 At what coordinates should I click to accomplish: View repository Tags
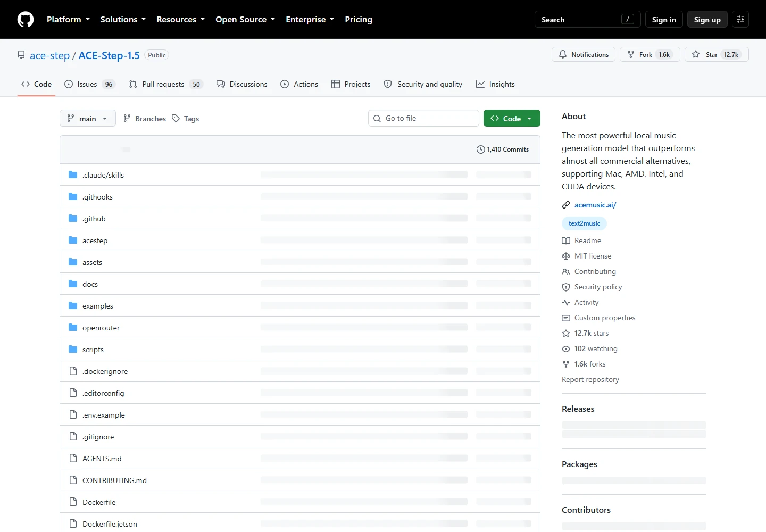[x=185, y=119]
